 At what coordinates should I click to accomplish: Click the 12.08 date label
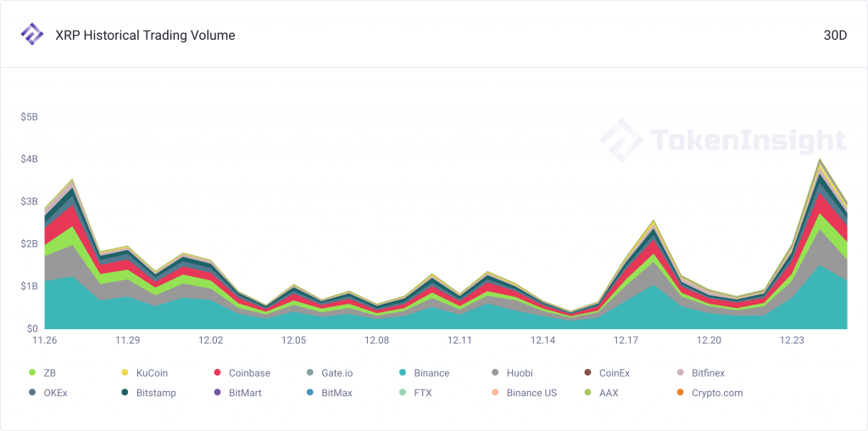376,340
